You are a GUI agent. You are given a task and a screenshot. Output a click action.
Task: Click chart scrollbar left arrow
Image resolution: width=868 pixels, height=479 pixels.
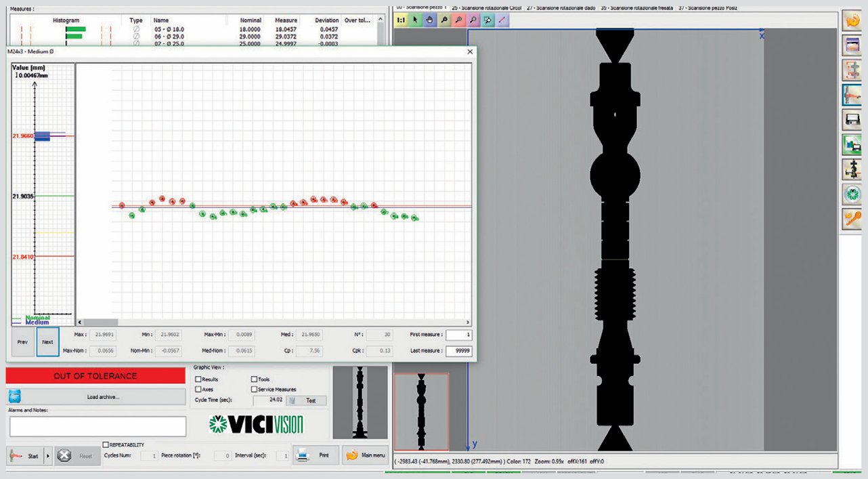tap(80, 322)
